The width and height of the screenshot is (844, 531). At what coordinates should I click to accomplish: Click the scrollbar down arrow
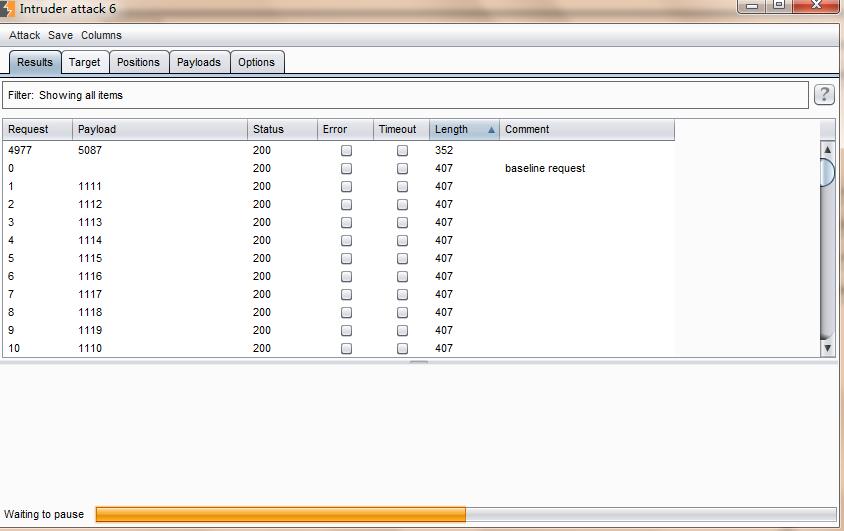[827, 348]
